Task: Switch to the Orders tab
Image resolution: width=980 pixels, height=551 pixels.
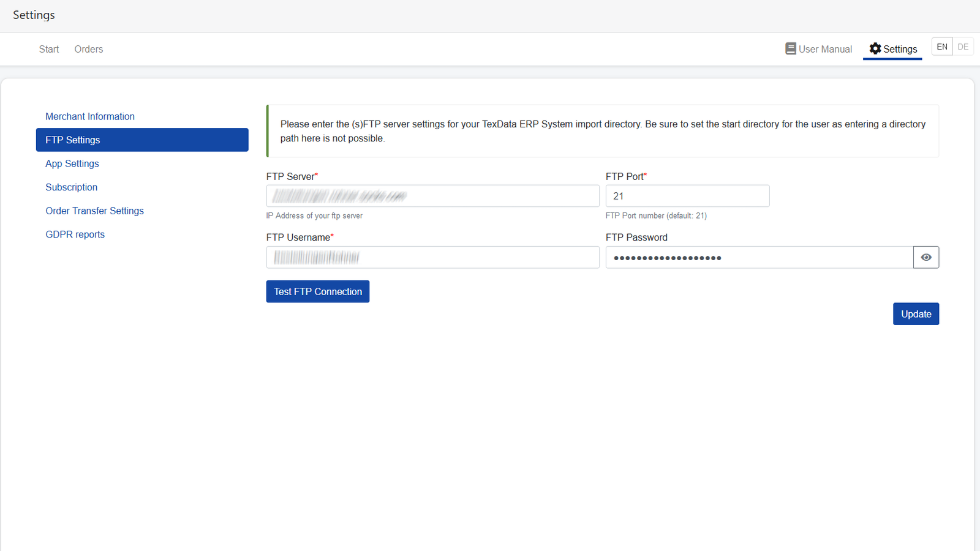Action: 88,49
